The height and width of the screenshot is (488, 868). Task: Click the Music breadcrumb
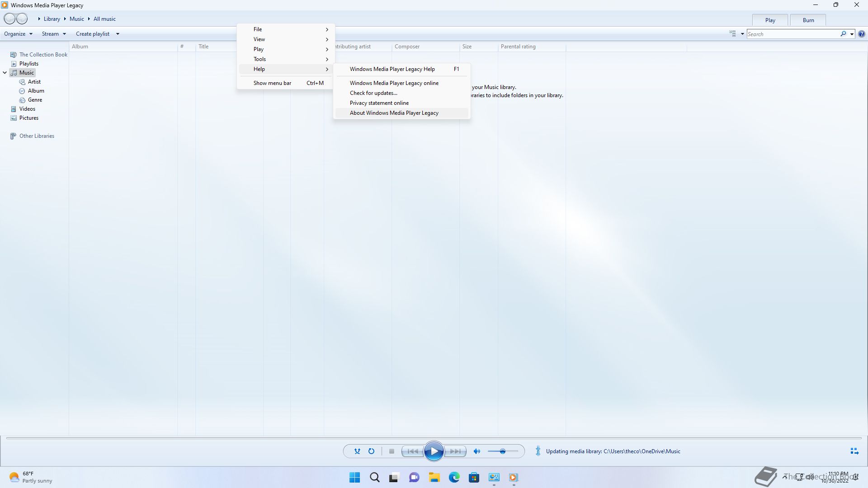[x=76, y=19]
